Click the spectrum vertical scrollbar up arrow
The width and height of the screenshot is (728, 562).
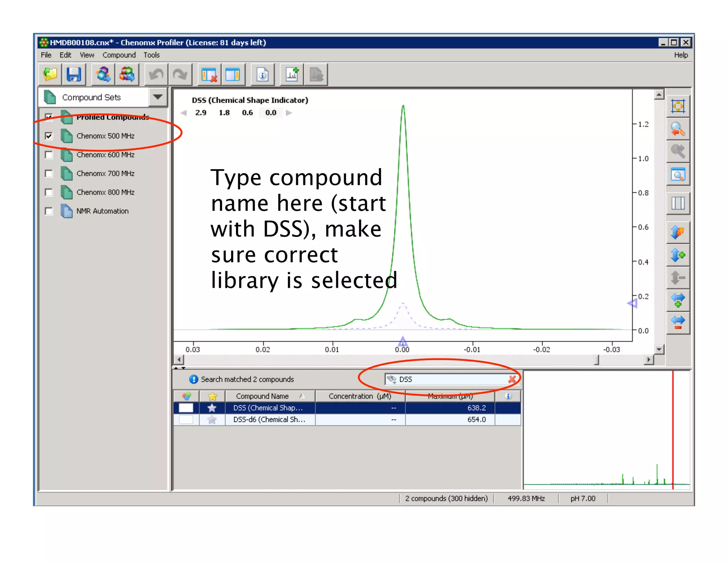pyautogui.click(x=659, y=94)
